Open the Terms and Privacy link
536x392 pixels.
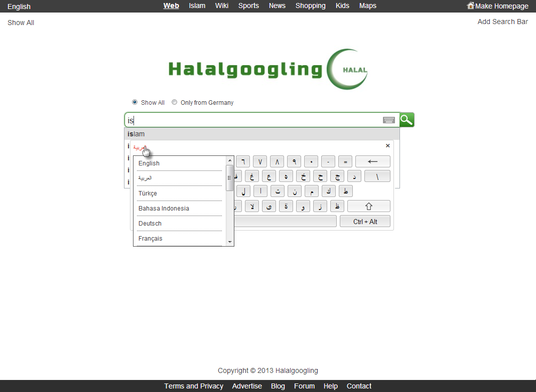[194, 386]
